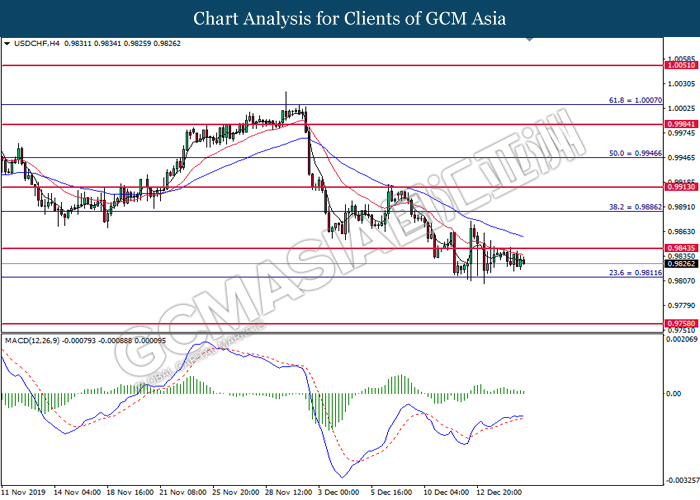Select the USDCHF,H4 symbol label
The image size is (700, 500).
pyautogui.click(x=33, y=44)
